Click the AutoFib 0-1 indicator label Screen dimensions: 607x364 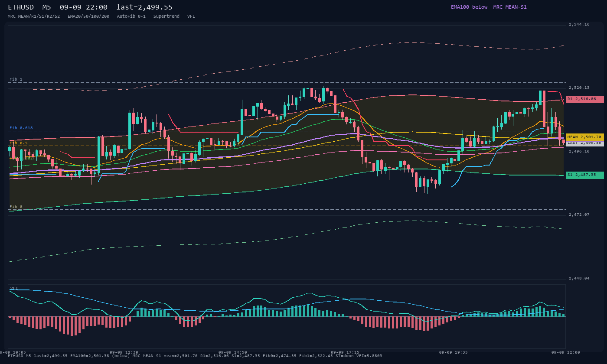tap(131, 16)
